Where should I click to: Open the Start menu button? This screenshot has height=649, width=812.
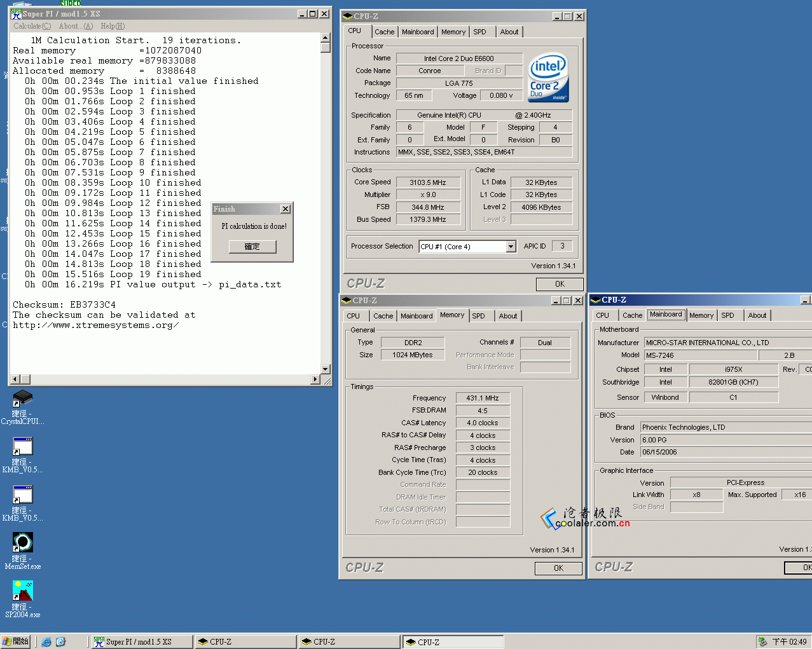tap(16, 642)
